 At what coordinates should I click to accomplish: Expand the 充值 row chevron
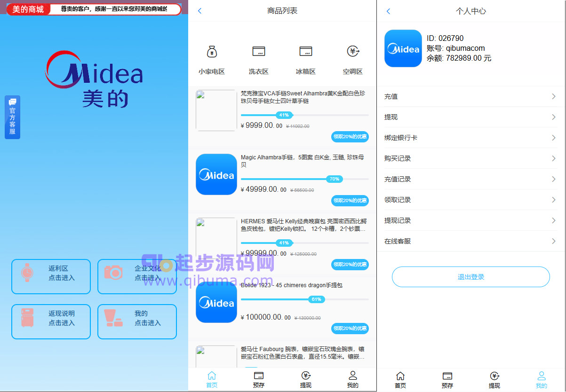click(x=554, y=96)
